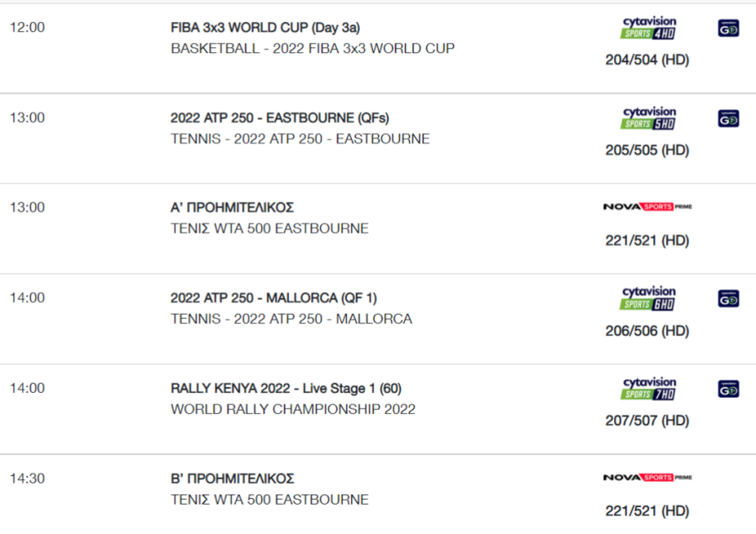Open Cytavision Go icon for ATP 250 Mallorca
The width and height of the screenshot is (756, 534).
(728, 299)
